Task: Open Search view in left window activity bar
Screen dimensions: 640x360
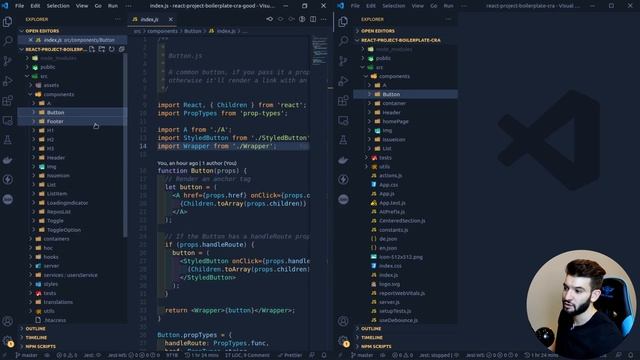Action: pos(8,41)
